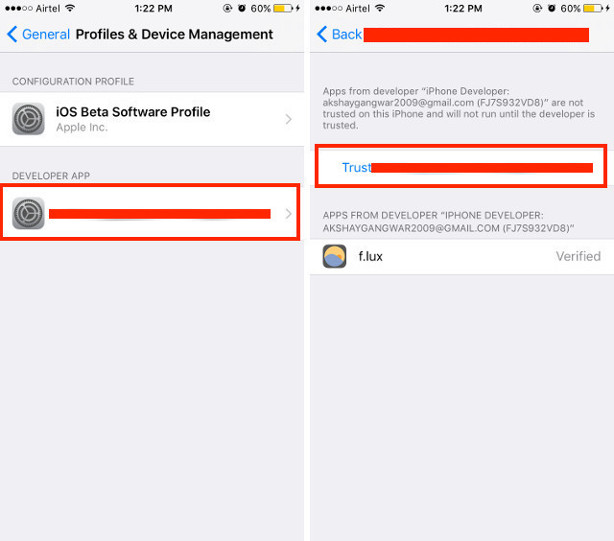Go back to General settings
Image resolution: width=614 pixels, height=541 pixels.
pos(38,34)
